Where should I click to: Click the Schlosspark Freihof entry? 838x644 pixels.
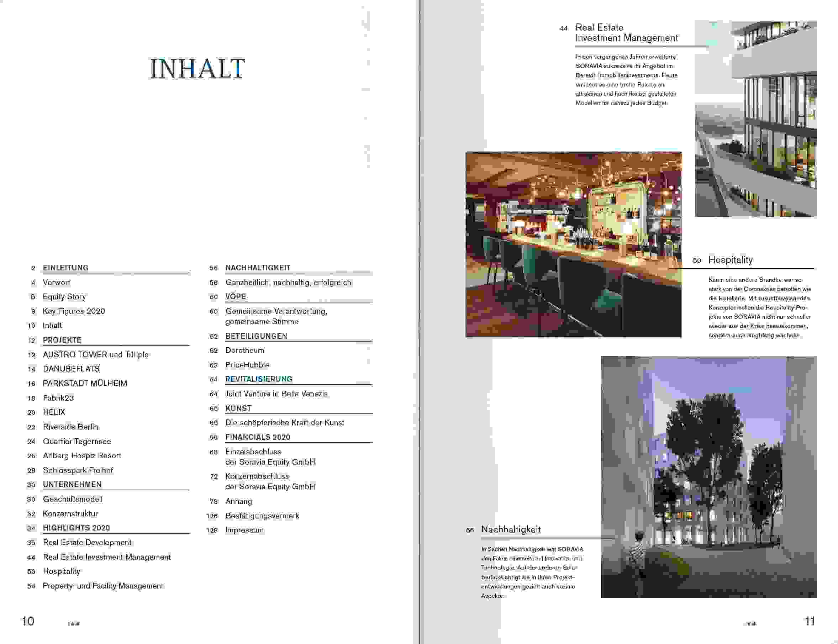[78, 470]
